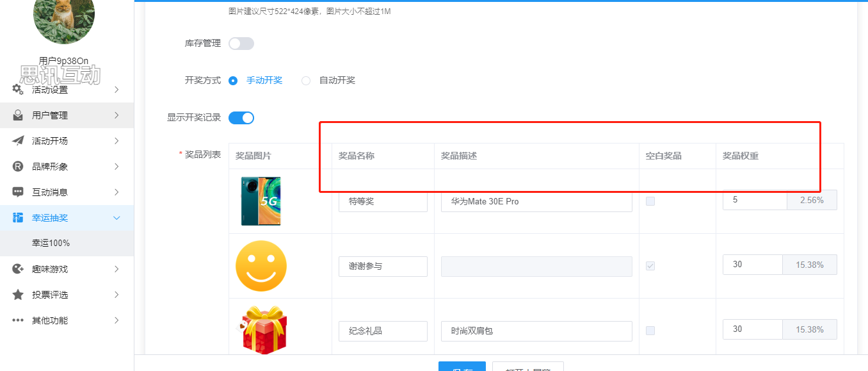This screenshot has height=371, width=868.
Task: Check 空白奖品 box for 特等奖 row
Action: (x=650, y=201)
